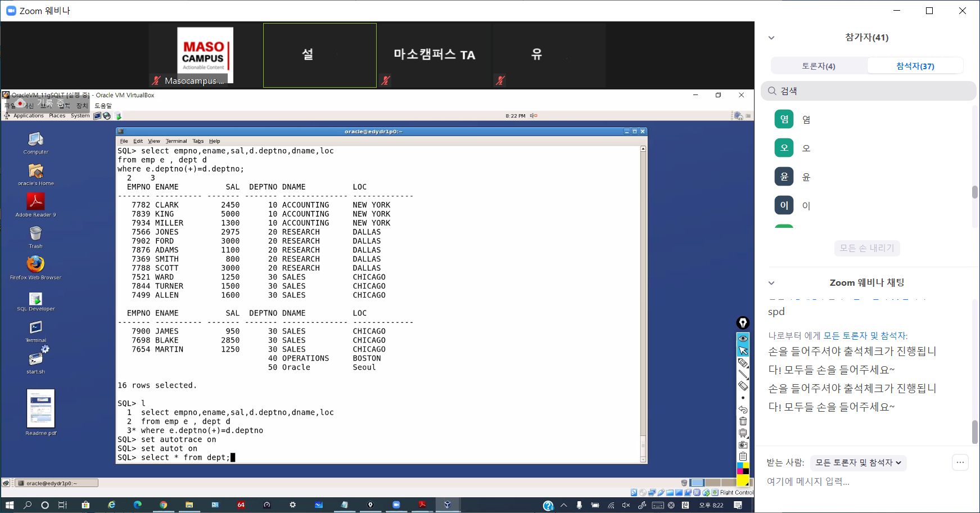Screen dimensions: 980x513
Task: Select the line drawing tool
Action: pyautogui.click(x=743, y=375)
